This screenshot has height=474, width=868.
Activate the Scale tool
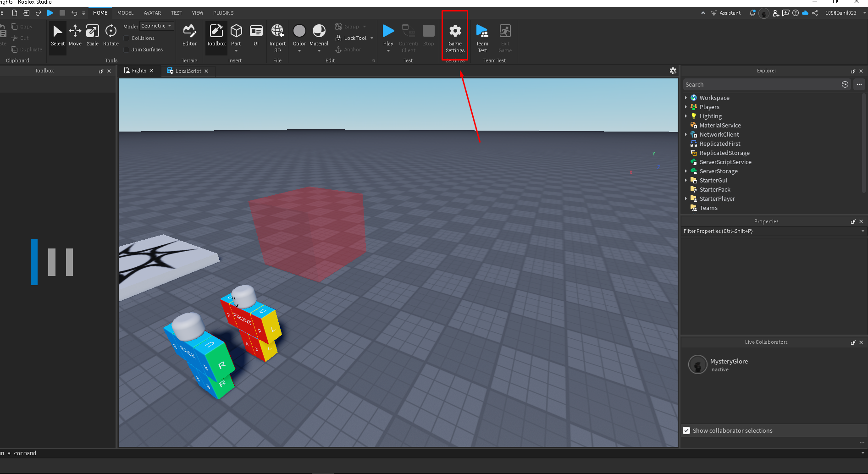click(x=93, y=35)
